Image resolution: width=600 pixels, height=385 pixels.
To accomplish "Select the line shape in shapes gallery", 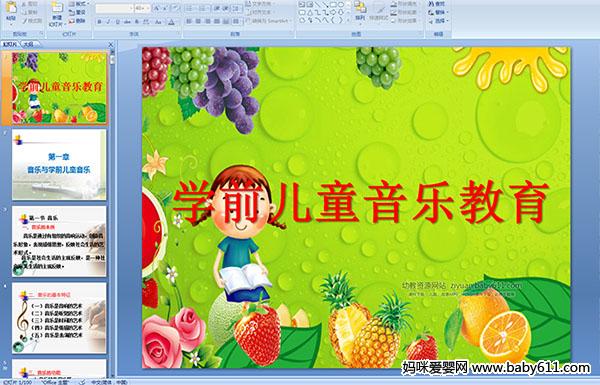I will pos(318,4).
